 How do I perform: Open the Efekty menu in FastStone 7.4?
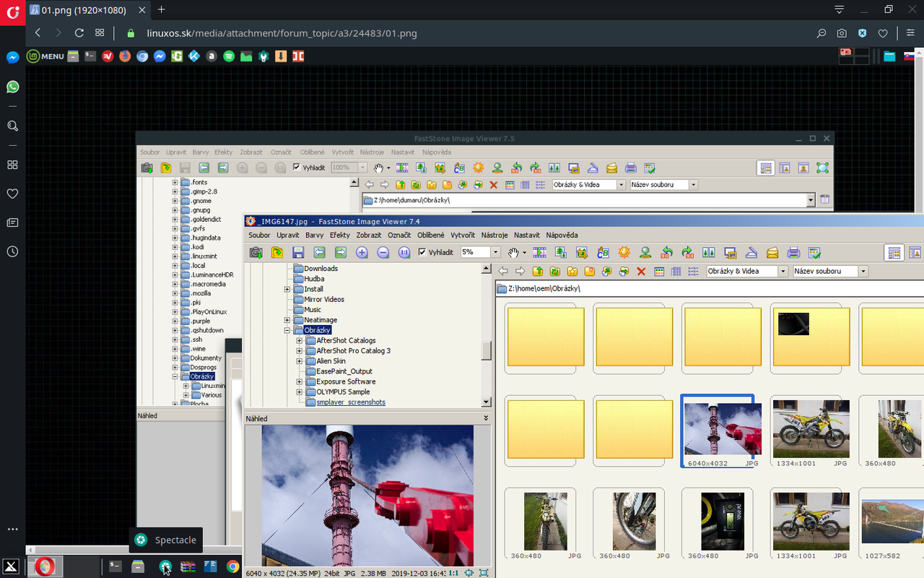coord(339,235)
